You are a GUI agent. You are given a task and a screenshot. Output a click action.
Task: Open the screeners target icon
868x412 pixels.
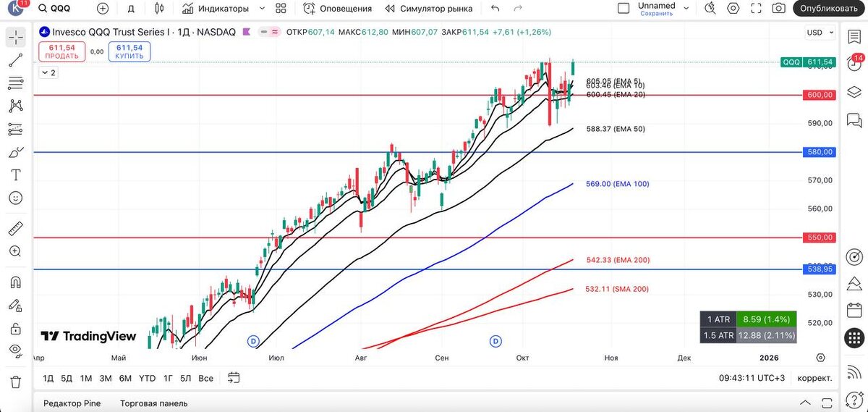(x=854, y=256)
